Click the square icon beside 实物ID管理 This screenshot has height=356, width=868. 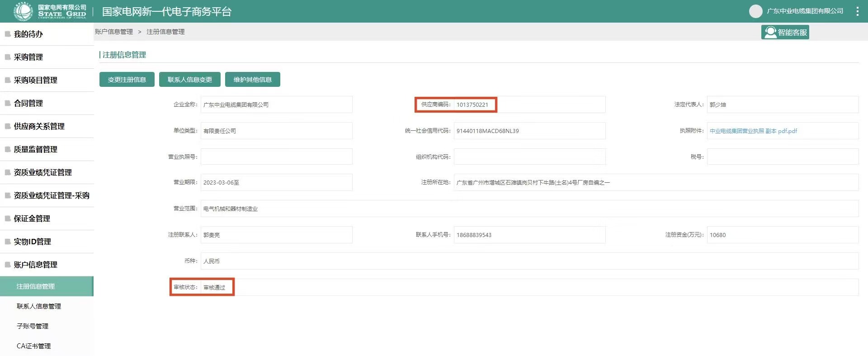pos(8,242)
